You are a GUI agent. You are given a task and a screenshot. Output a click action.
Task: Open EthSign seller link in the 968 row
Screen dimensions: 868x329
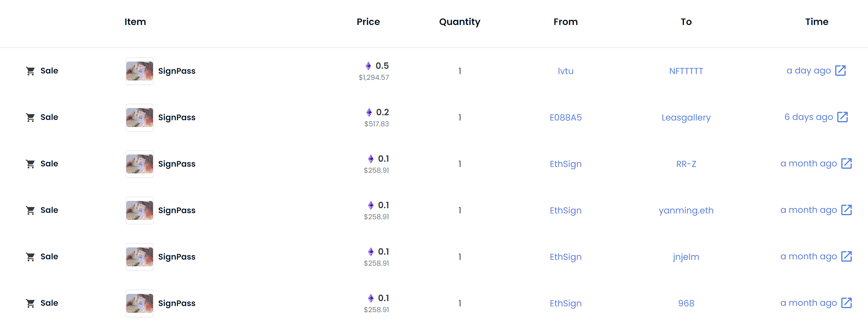(566, 304)
